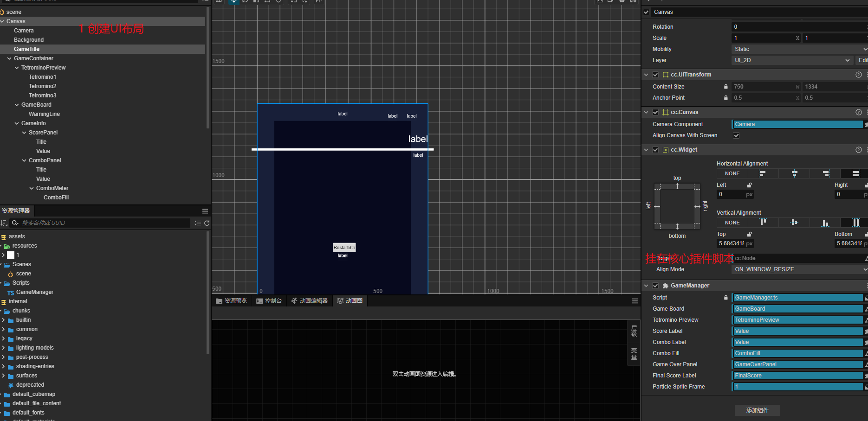
Task: Uncheck the GameManager component enable box
Action: (655, 286)
